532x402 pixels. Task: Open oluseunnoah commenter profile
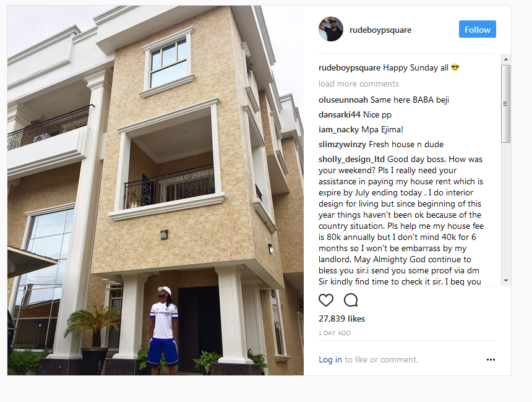click(343, 100)
